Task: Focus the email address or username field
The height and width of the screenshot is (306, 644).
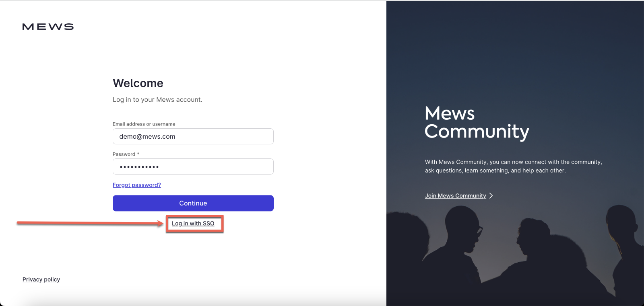Action: pyautogui.click(x=193, y=136)
